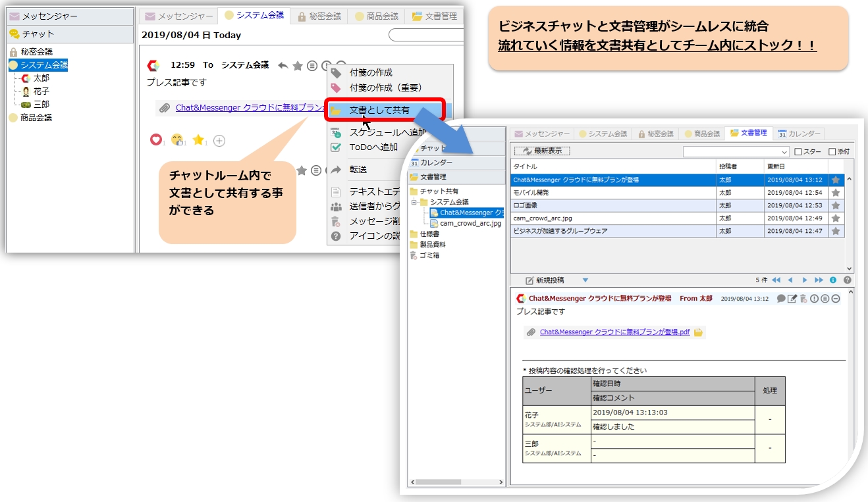The width and height of the screenshot is (868, 502).
Task: Tick the スター filter checkbox
Action: [798, 152]
